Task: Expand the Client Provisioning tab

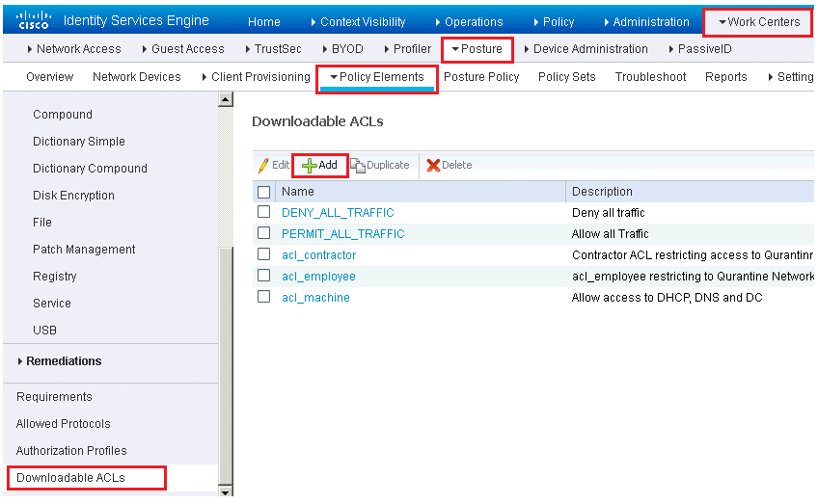Action: click(257, 77)
